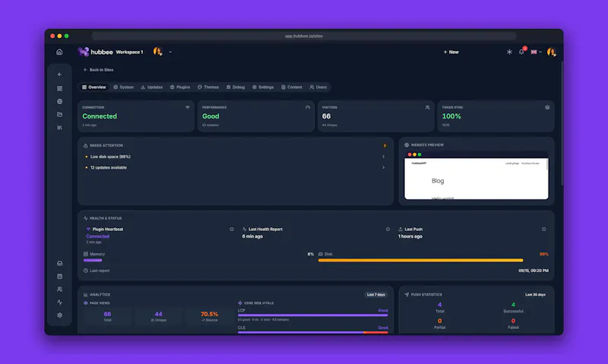This screenshot has width=608, height=364.
Task: Open the home icon in the sidebar
Action: coord(59,52)
